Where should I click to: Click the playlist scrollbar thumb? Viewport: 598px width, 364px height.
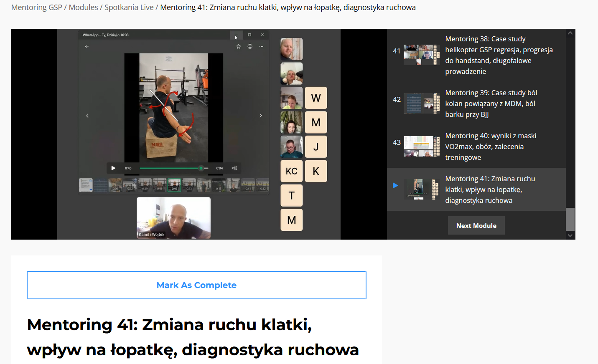coord(570,219)
